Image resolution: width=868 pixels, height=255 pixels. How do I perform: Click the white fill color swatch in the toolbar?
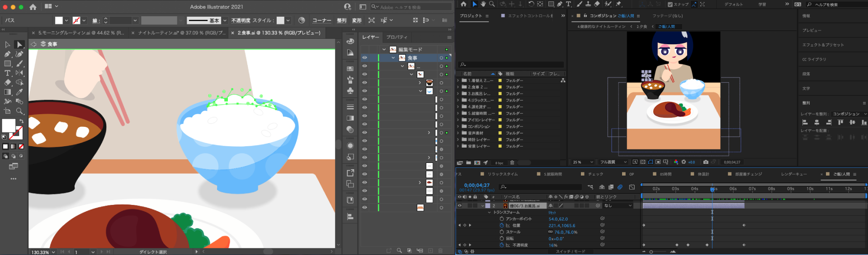9,125
